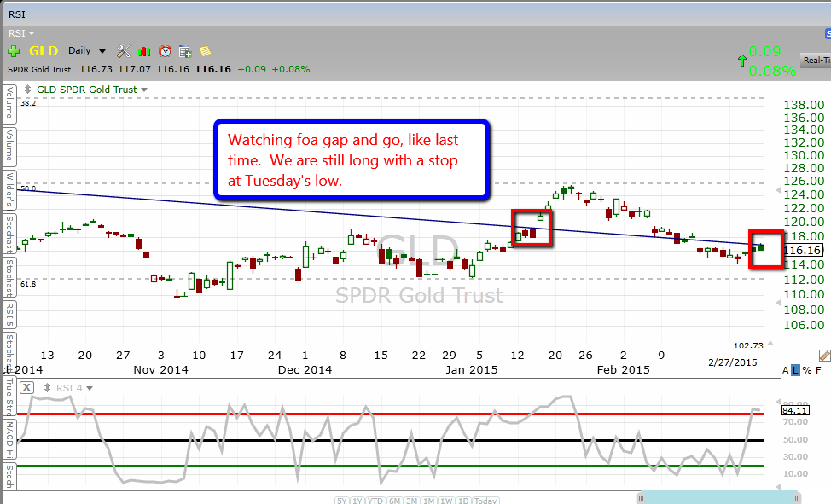Viewport: 831px width, 504px height.
Task: Click the 2/27/2015 date label
Action: 732,362
